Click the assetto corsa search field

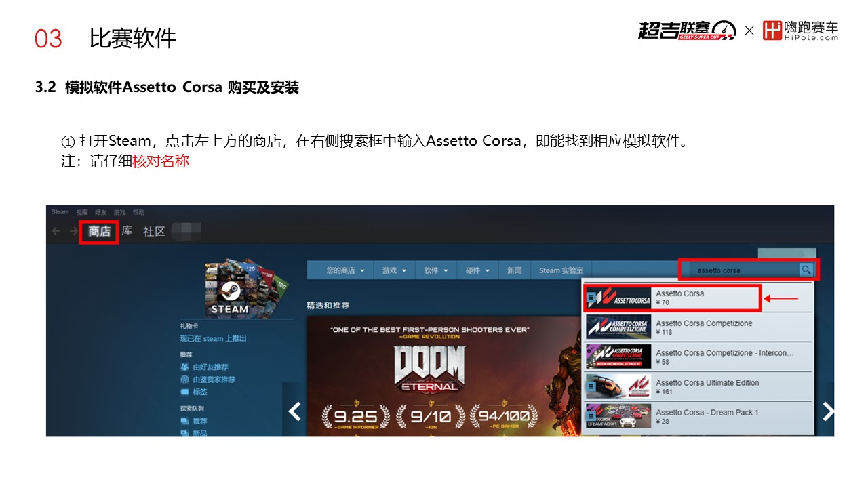pos(745,270)
